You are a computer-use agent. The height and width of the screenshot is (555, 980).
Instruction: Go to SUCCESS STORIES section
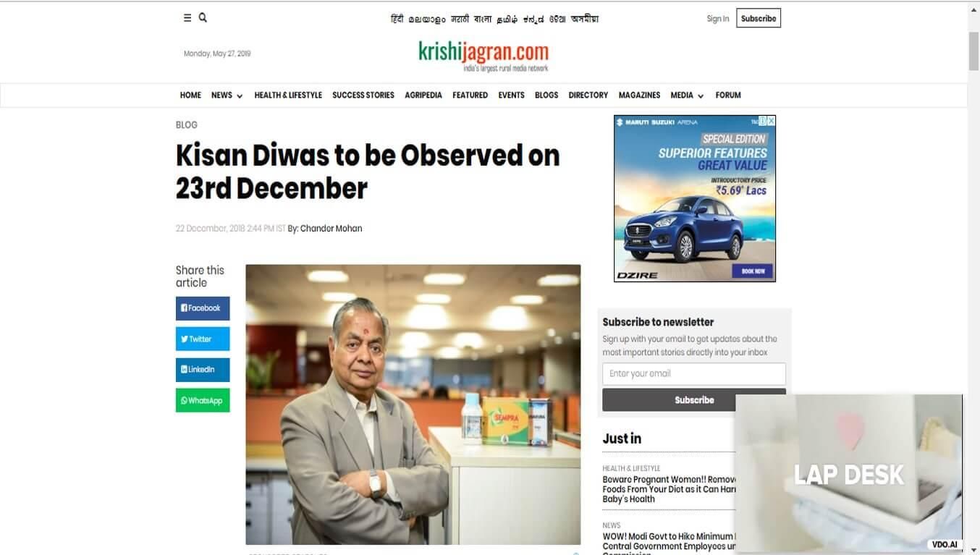coord(363,96)
